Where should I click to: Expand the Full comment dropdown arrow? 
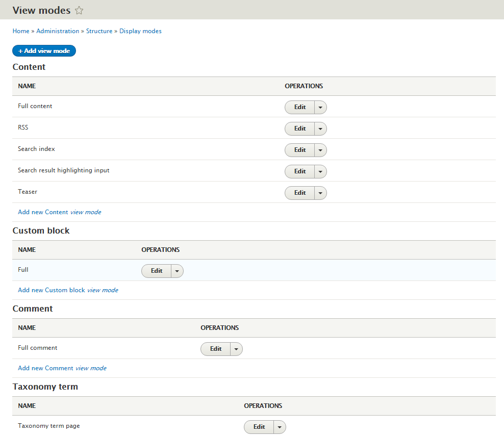point(236,349)
